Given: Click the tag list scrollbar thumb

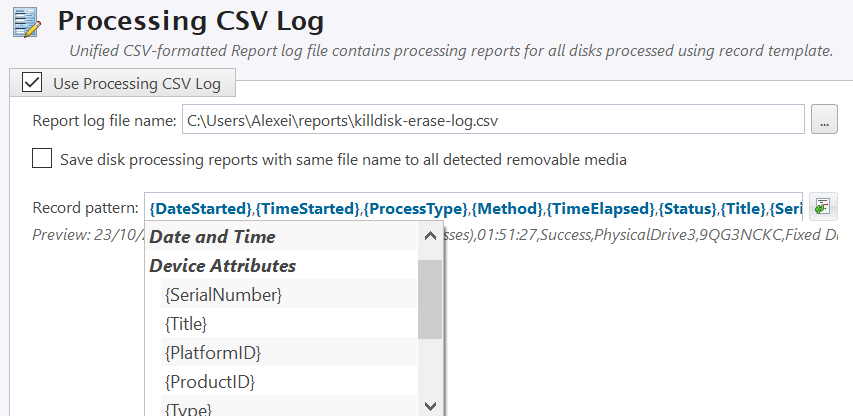Looking at the screenshot, I should 430,300.
